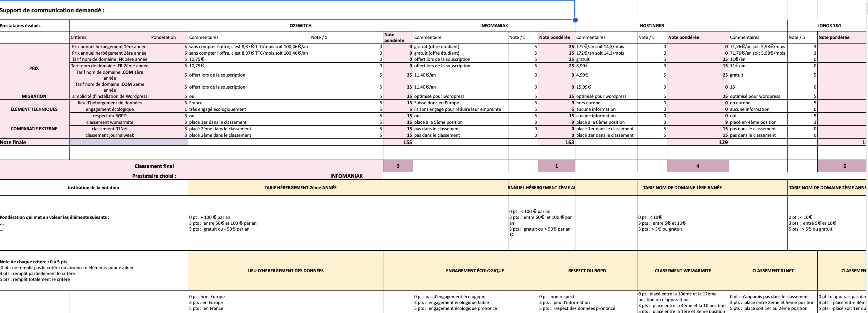Click the O2SWITCH provider header
This screenshot has height=313, width=868.
(x=301, y=26)
